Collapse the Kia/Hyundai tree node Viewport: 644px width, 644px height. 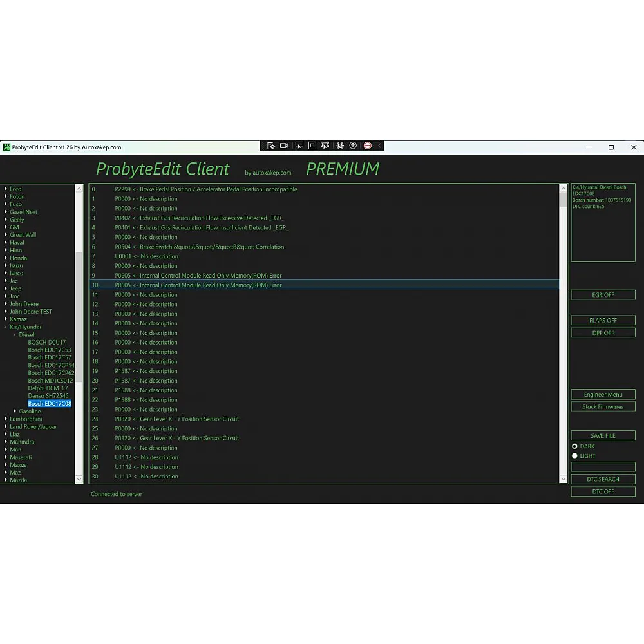tap(6, 327)
